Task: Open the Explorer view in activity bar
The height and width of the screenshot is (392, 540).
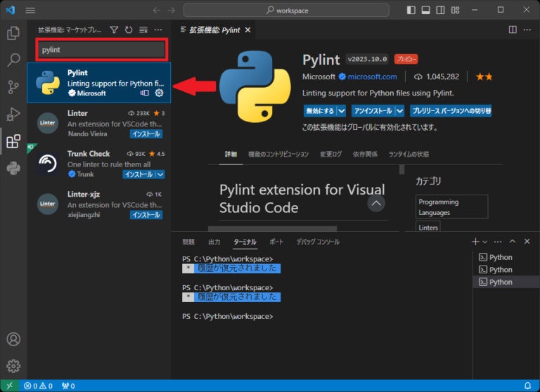Action: click(13, 33)
